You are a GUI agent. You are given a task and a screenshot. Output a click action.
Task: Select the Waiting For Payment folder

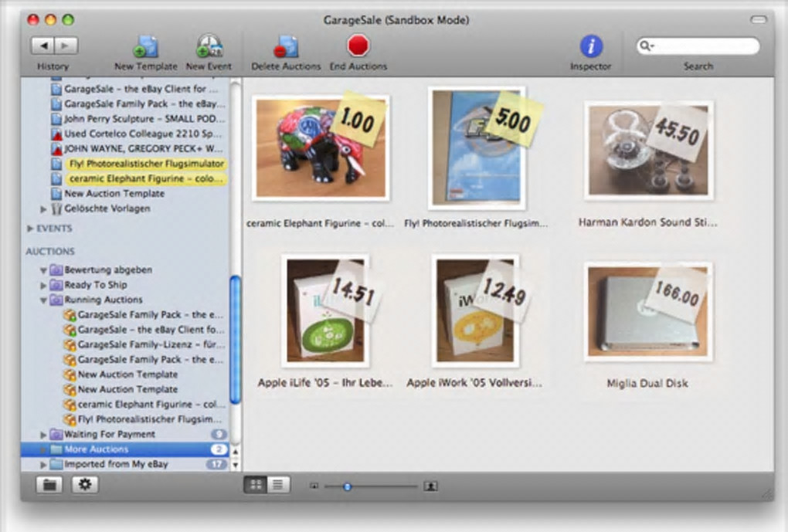[x=124, y=434]
